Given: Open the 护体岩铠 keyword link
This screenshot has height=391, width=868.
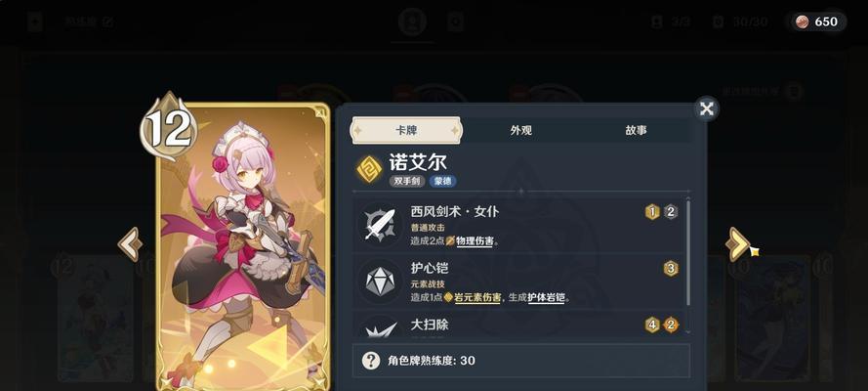Looking at the screenshot, I should (x=546, y=297).
